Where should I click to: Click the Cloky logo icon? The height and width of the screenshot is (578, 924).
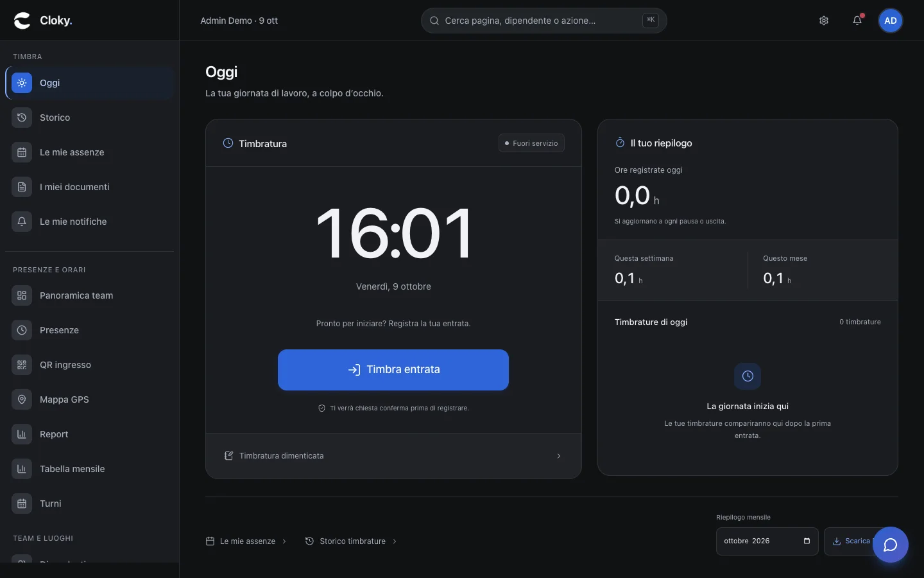point(22,21)
